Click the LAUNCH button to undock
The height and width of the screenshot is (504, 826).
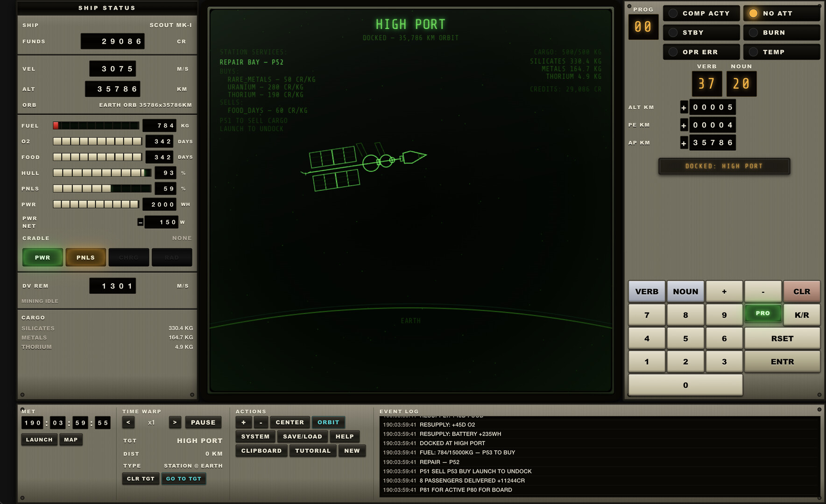tap(39, 440)
